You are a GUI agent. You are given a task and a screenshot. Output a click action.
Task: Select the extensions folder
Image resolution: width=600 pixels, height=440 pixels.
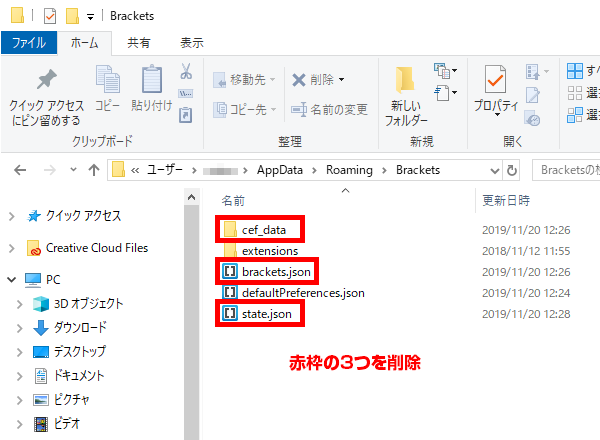[261, 251]
